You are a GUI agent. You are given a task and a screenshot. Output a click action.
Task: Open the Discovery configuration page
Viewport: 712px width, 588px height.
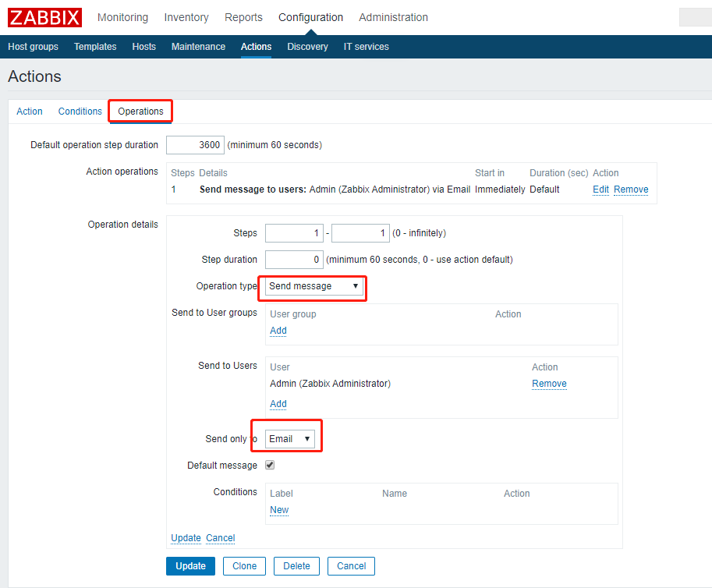(307, 47)
